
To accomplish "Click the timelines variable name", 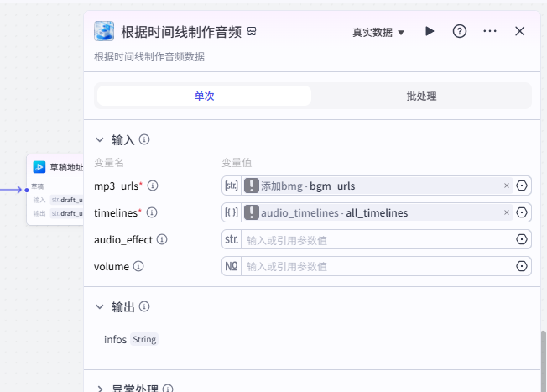I will tap(116, 213).
